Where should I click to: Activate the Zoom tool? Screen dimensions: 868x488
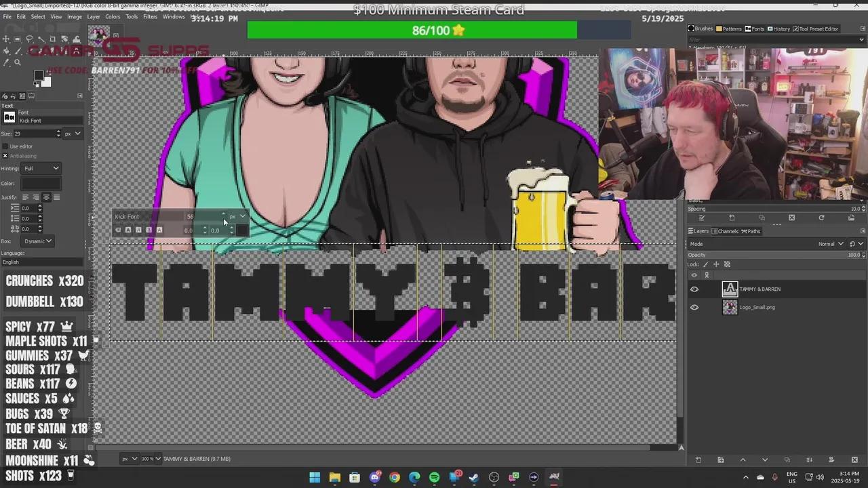pyautogui.click(x=17, y=62)
